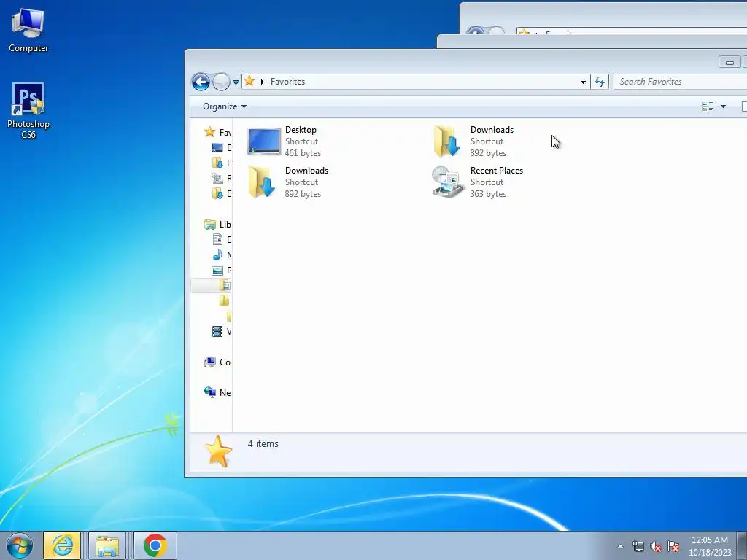Show hidden tray icons arrow
Viewport: 747px width, 560px height.
point(620,546)
